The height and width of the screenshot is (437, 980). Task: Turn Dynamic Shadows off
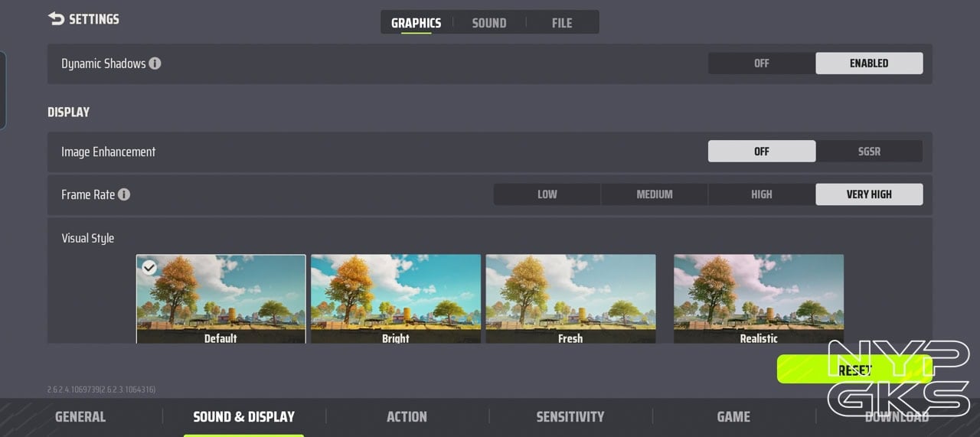761,64
